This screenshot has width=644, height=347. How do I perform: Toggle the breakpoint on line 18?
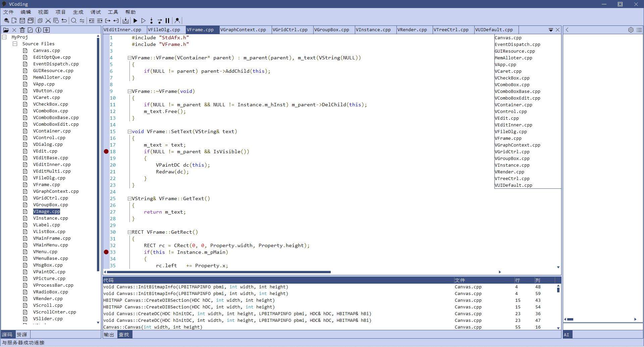pyautogui.click(x=106, y=152)
